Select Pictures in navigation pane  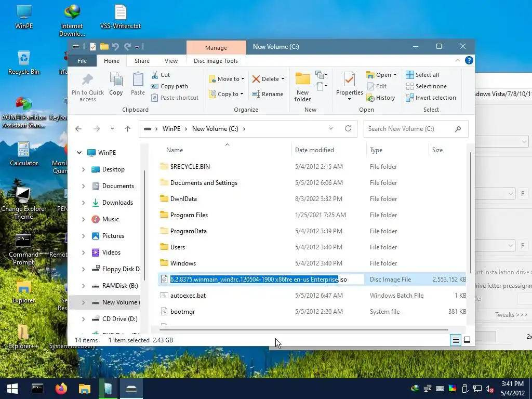point(113,236)
